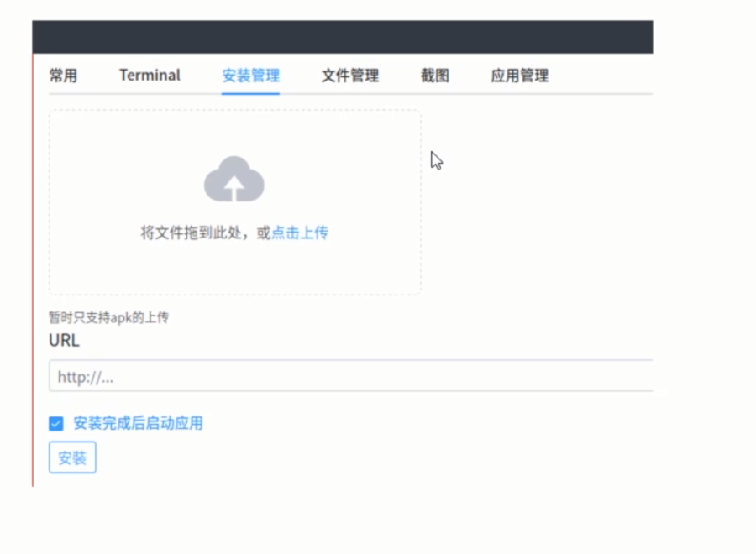Screen dimensions: 756x554
Task: Open the Terminal tab
Action: point(150,76)
